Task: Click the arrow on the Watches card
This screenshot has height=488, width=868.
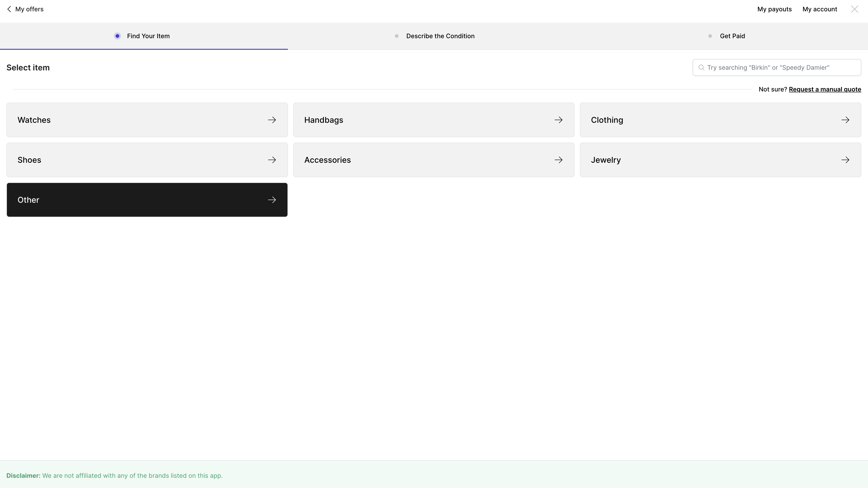Action: pos(272,120)
